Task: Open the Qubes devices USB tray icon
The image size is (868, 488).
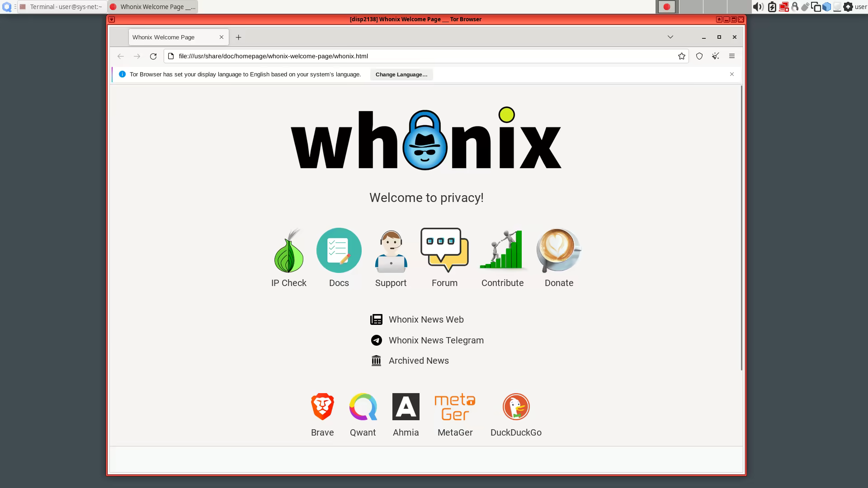Action: 805,7
